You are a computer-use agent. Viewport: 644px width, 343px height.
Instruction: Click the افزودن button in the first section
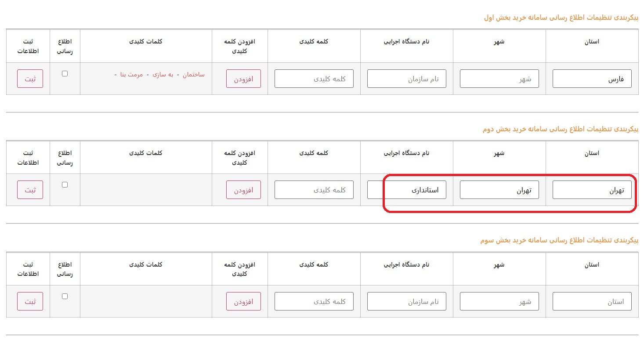click(243, 79)
